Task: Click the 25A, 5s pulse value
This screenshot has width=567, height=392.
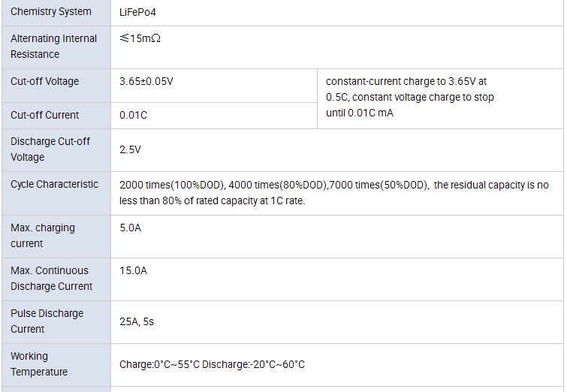Action: [x=137, y=321]
